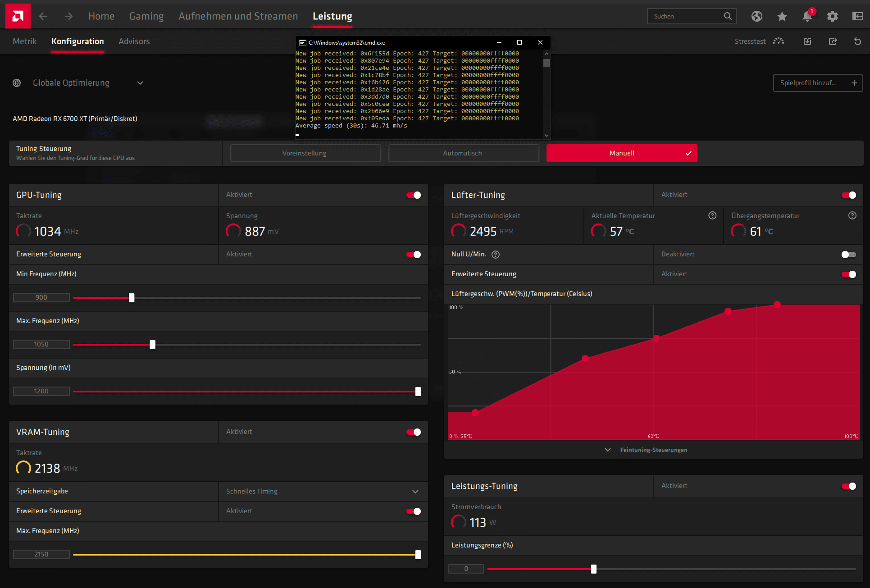Open the Speicherzeitgabe Schnelles Timing dropdown
This screenshot has height=588, width=870.
[x=415, y=492]
